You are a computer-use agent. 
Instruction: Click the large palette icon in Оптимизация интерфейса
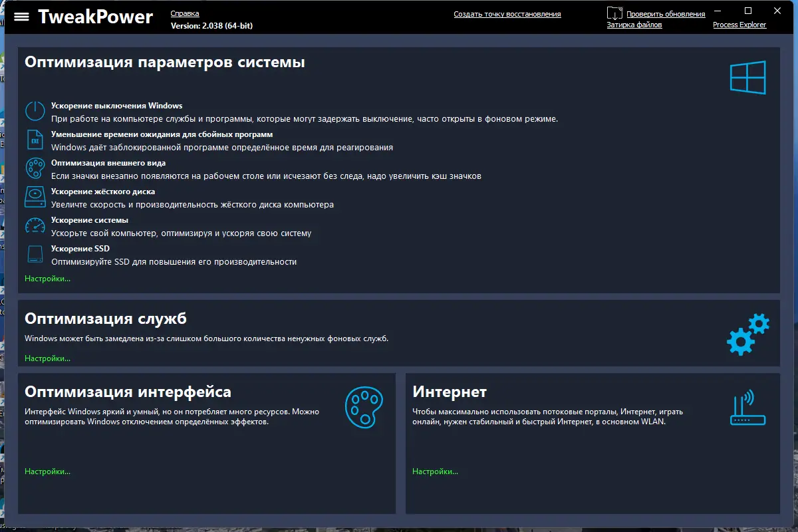(364, 408)
